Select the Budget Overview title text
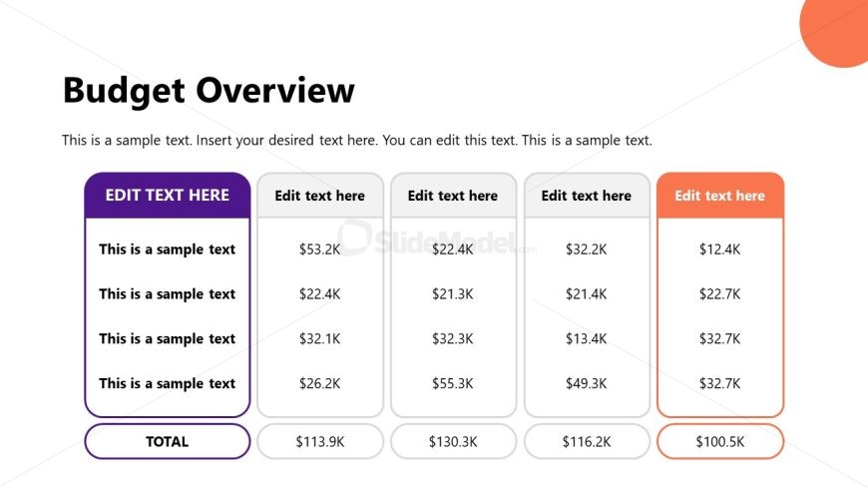Viewport: 868px width, 488px height. pos(209,90)
